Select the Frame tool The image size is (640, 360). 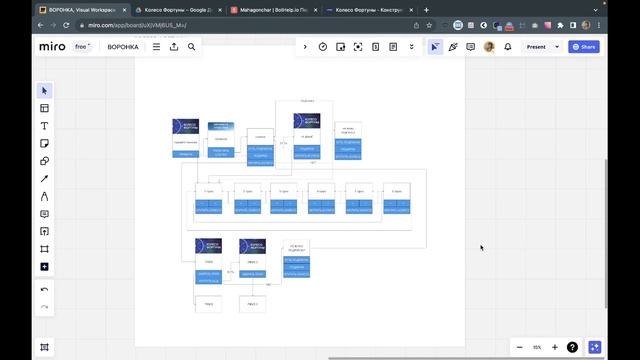click(44, 249)
